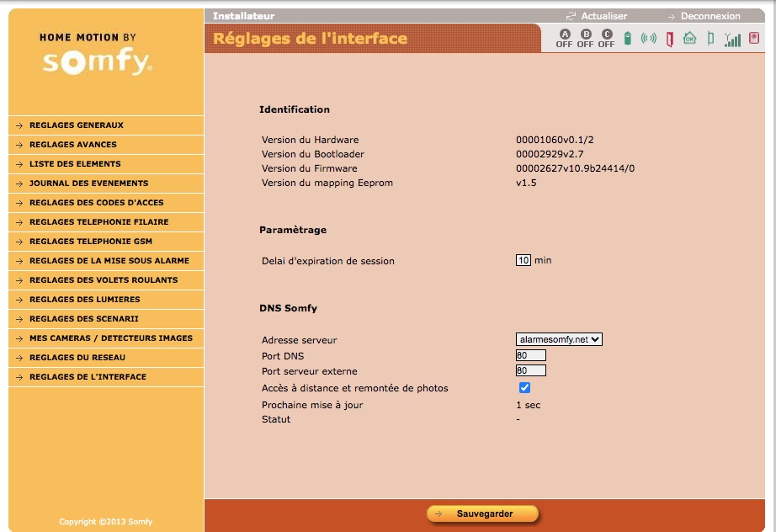Viewport: 776px width, 532px height.
Task: Click the Deconnexion logout link
Action: click(x=710, y=16)
